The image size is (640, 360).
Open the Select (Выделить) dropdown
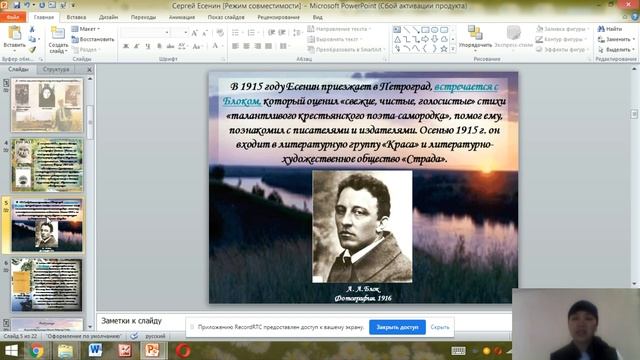click(616, 49)
